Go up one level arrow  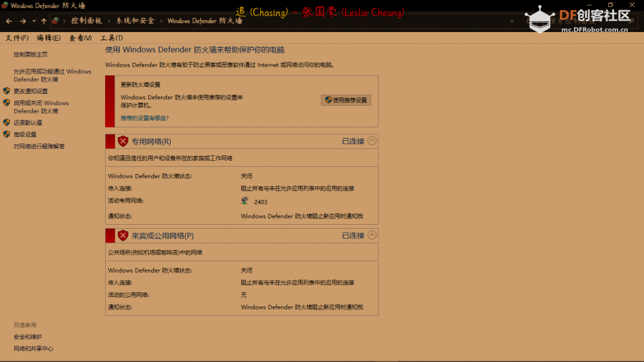44,21
